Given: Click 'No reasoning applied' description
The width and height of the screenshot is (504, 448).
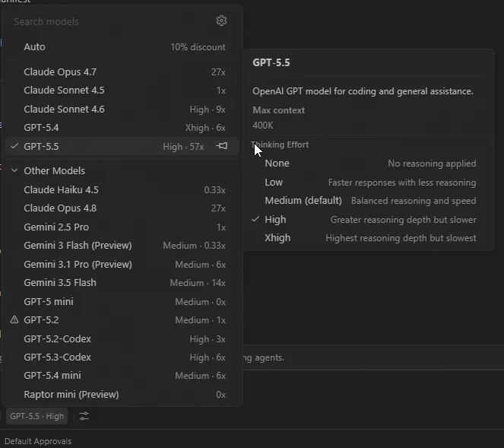Looking at the screenshot, I should click(x=432, y=164).
